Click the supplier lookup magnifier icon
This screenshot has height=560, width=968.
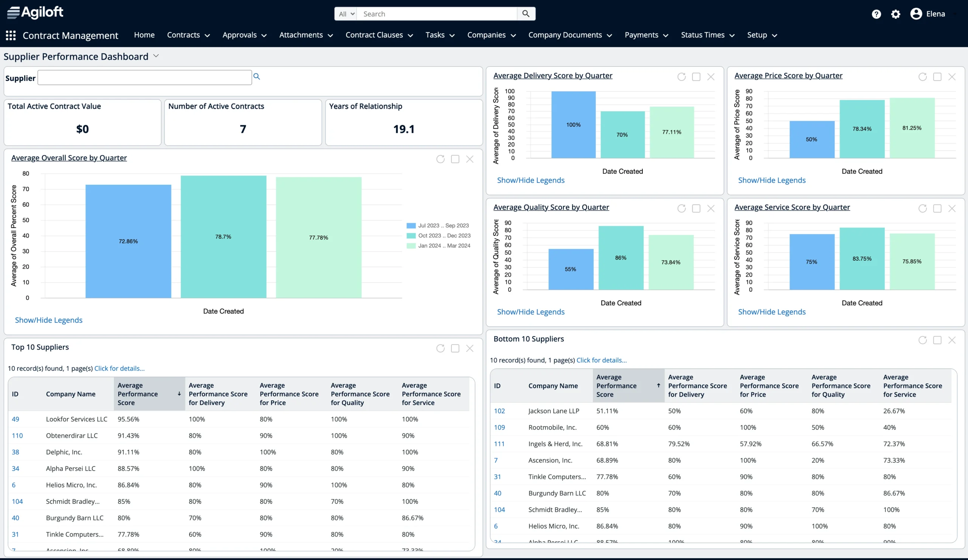coord(257,76)
